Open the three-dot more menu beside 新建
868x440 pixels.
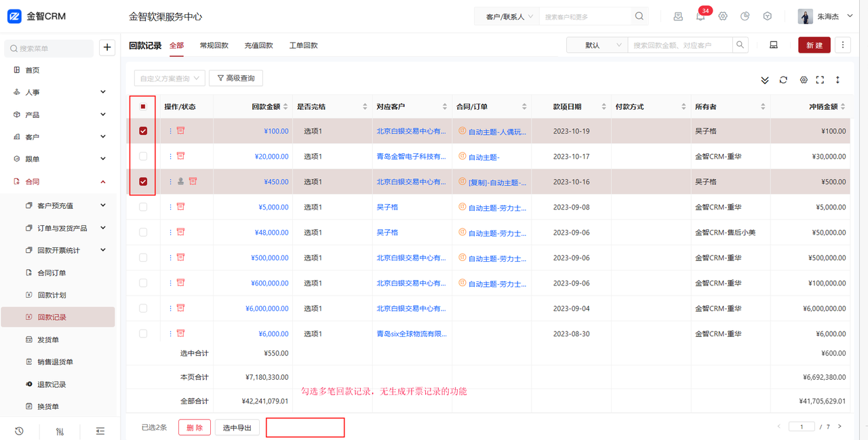coord(843,45)
